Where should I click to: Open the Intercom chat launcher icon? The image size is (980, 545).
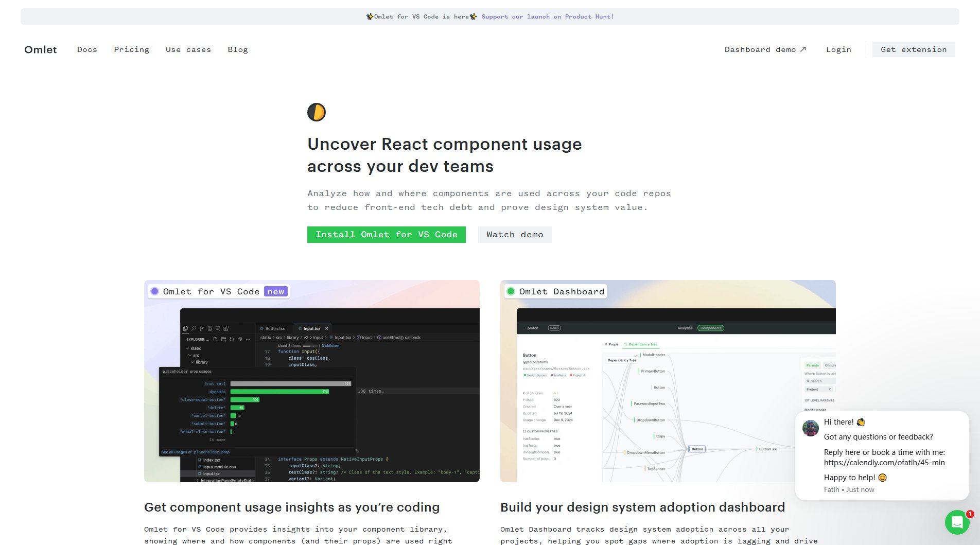[x=957, y=522]
